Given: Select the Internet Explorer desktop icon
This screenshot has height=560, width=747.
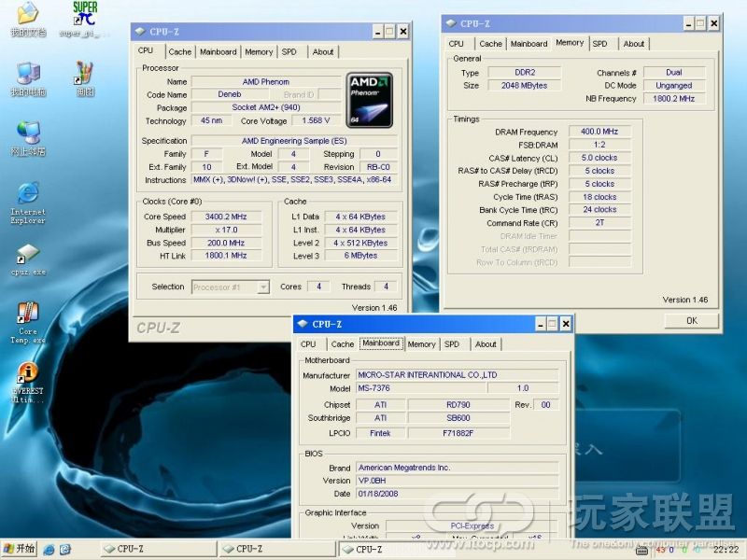Looking at the screenshot, I should 28,203.
